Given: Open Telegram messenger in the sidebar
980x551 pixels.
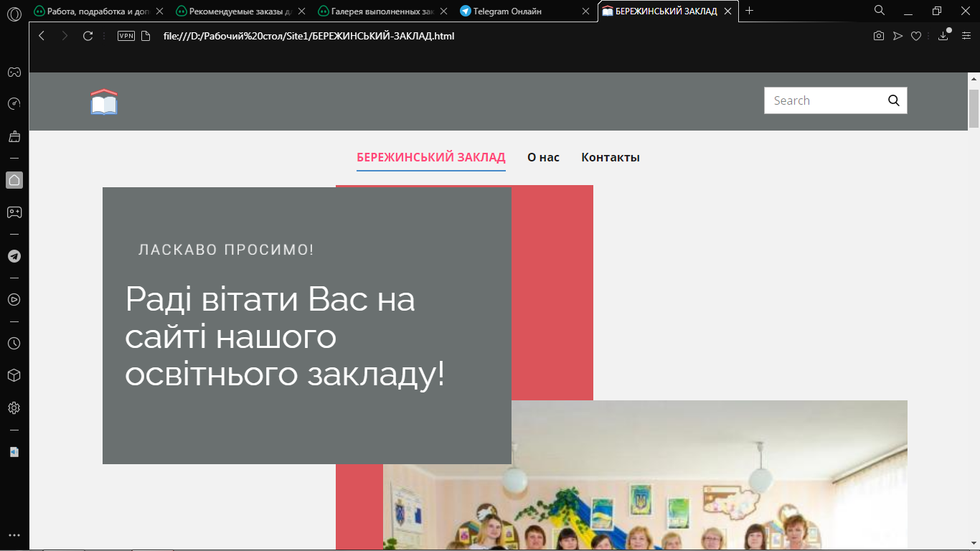Looking at the screenshot, I should (x=14, y=256).
